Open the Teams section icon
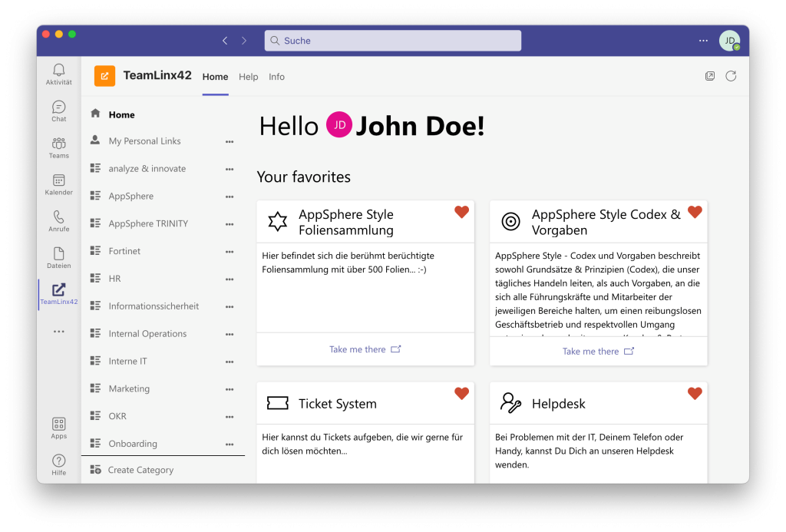The width and height of the screenshot is (786, 532). 59,146
